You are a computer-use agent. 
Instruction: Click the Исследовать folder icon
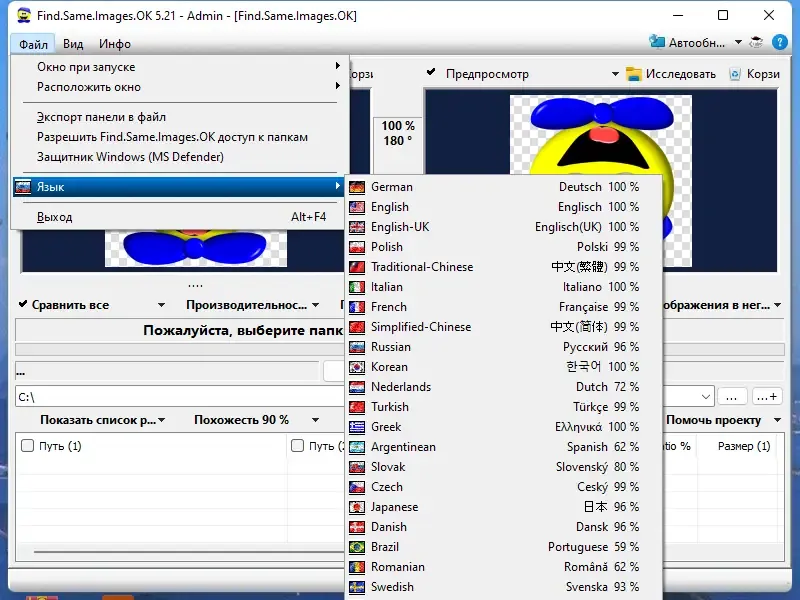[x=634, y=74]
